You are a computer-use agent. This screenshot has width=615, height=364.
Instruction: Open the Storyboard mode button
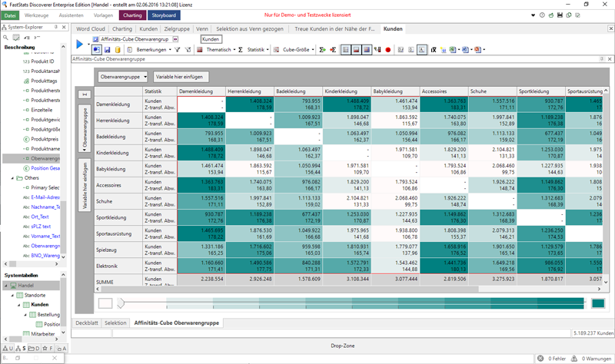click(163, 15)
